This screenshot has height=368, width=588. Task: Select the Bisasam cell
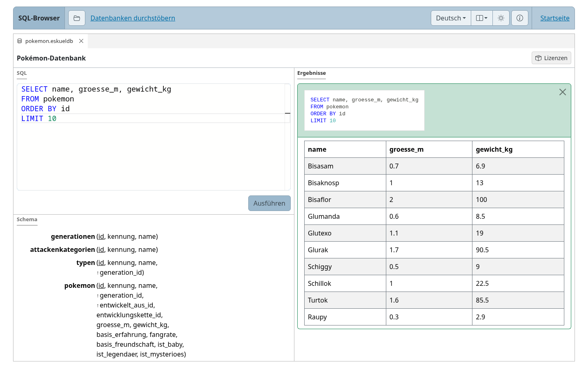click(345, 166)
